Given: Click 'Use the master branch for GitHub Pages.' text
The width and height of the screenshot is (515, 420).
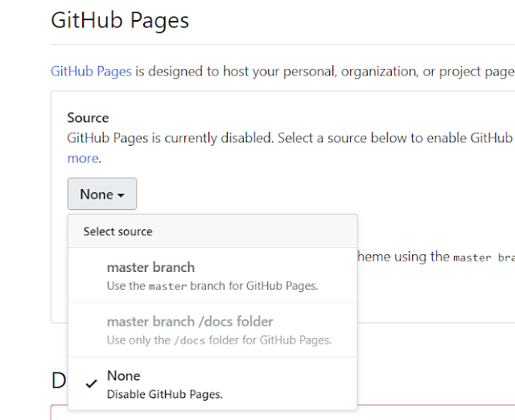Looking at the screenshot, I should [x=212, y=286].
